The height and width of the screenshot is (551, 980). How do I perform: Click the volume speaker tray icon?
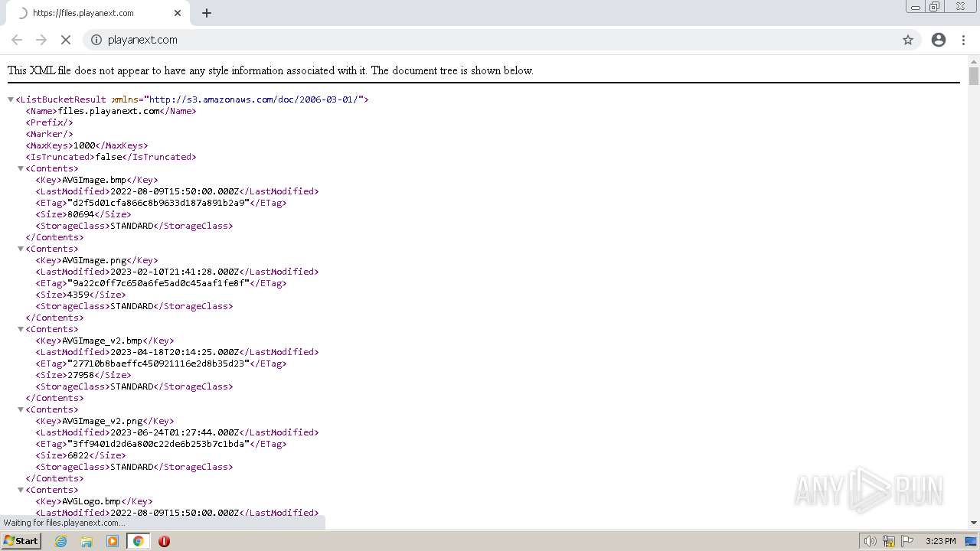[871, 541]
